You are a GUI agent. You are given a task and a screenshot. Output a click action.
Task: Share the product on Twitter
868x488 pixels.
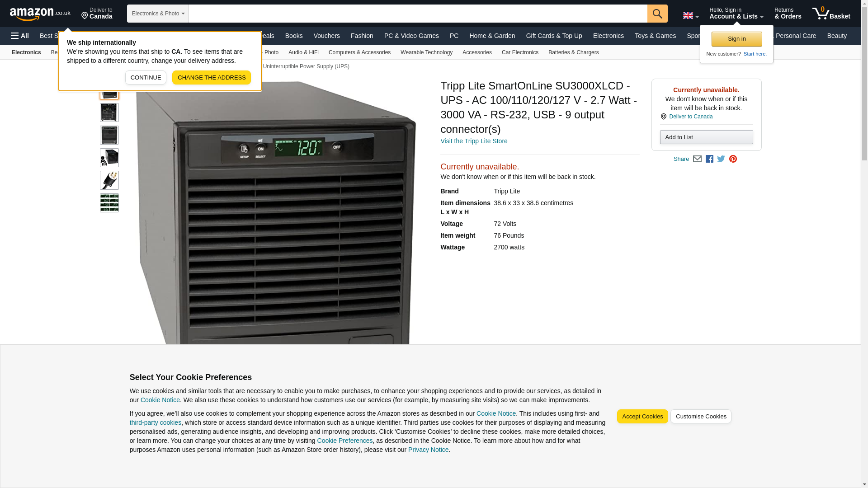721,159
